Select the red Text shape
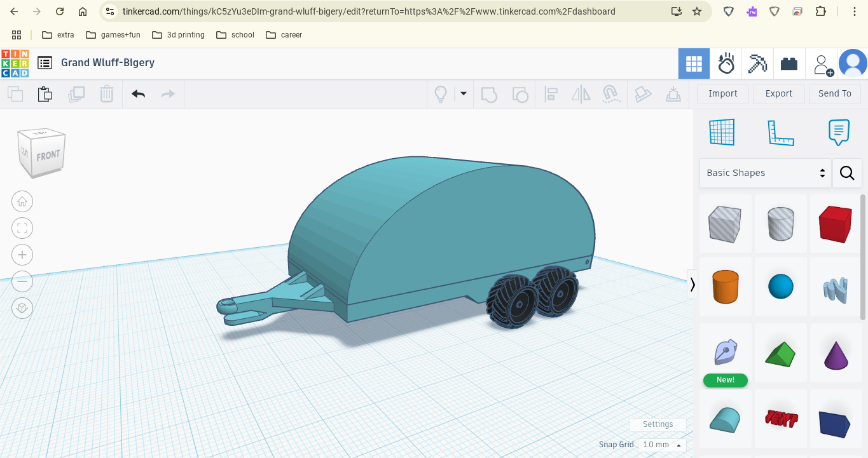 click(781, 419)
